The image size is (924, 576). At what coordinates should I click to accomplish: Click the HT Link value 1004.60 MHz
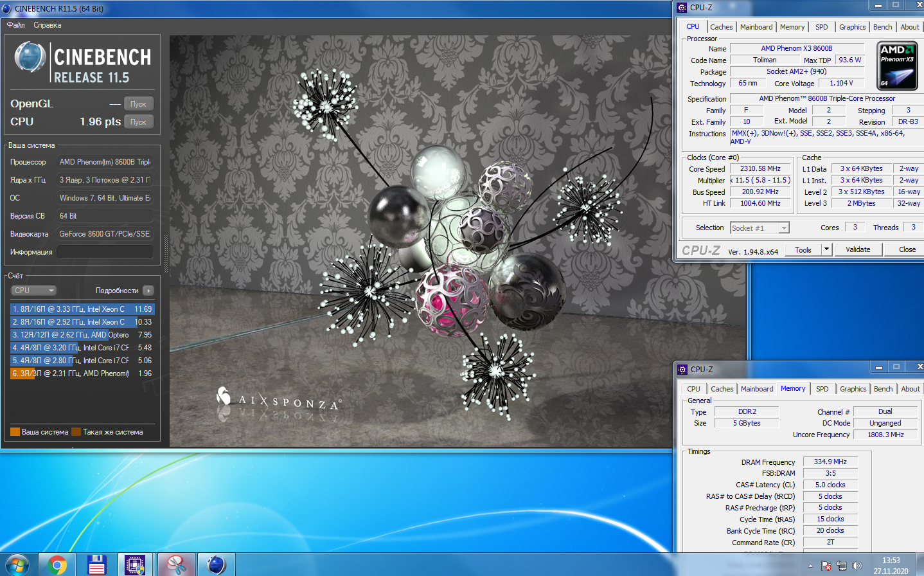click(760, 203)
